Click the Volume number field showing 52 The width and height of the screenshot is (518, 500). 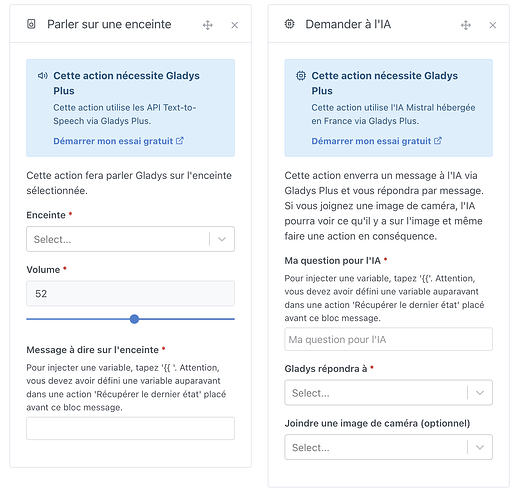130,293
